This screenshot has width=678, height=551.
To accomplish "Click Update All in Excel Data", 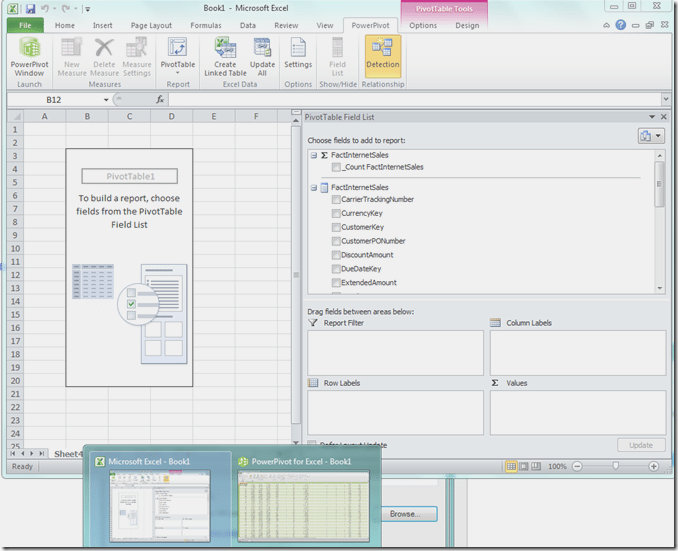I will click(x=262, y=57).
